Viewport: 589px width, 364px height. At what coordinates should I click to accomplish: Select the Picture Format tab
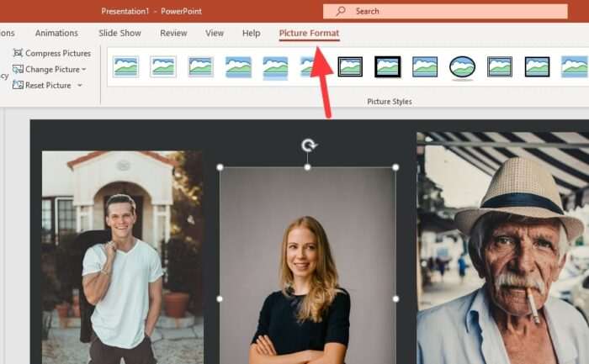pos(309,33)
